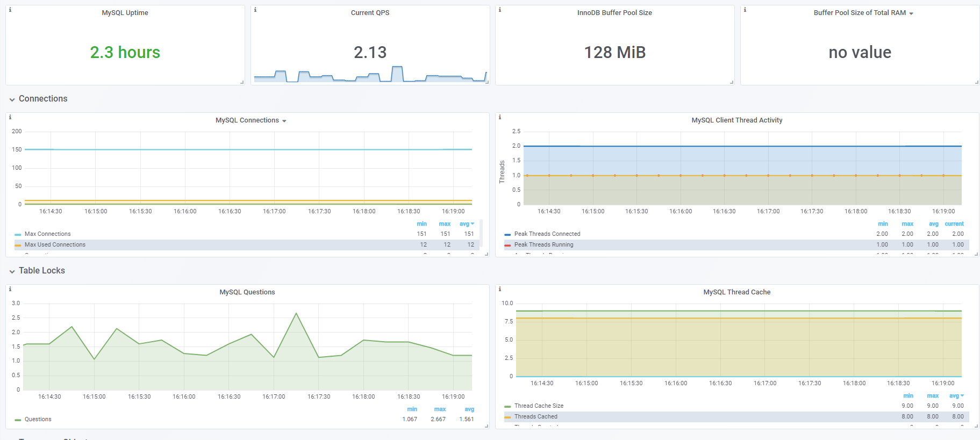Click the "2.13" Current QPS value
Screen dimensions: 980x440
tap(370, 52)
